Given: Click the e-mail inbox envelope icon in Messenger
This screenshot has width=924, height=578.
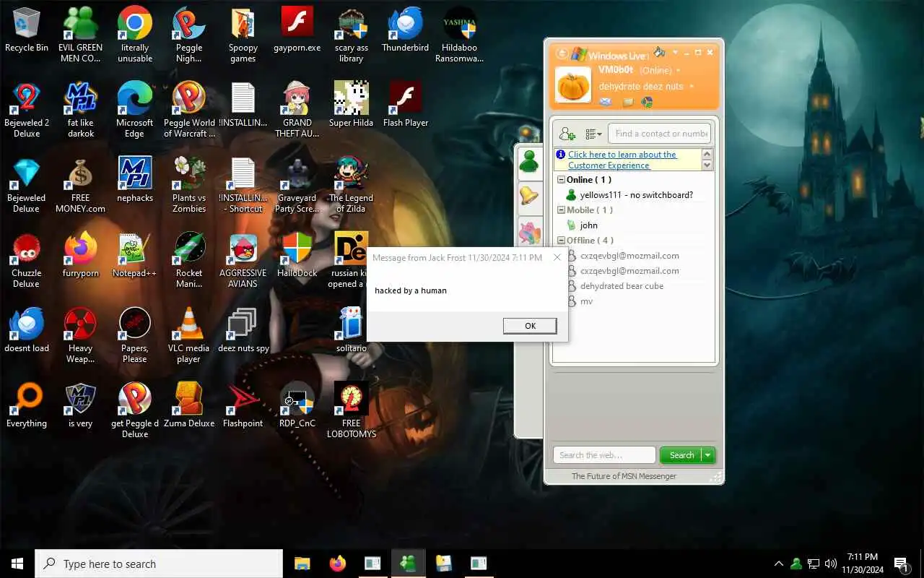Looking at the screenshot, I should [x=606, y=102].
